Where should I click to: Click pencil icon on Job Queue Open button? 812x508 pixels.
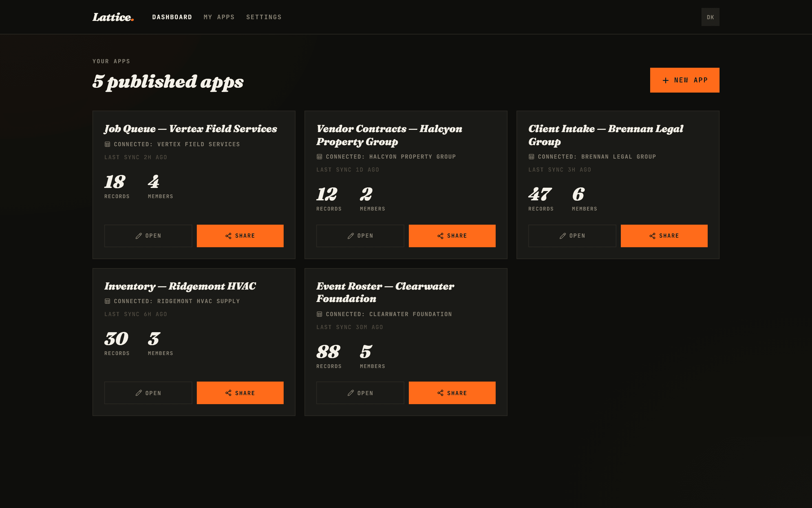(x=139, y=236)
